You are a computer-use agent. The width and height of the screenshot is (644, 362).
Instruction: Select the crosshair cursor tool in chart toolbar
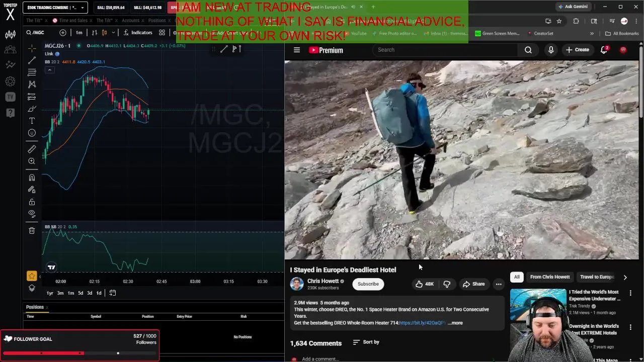(32, 48)
